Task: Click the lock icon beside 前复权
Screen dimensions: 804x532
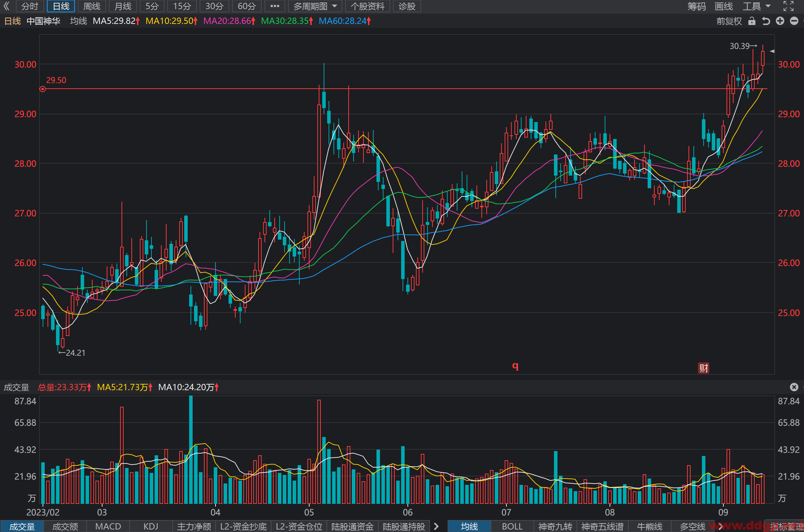Action: click(x=752, y=21)
